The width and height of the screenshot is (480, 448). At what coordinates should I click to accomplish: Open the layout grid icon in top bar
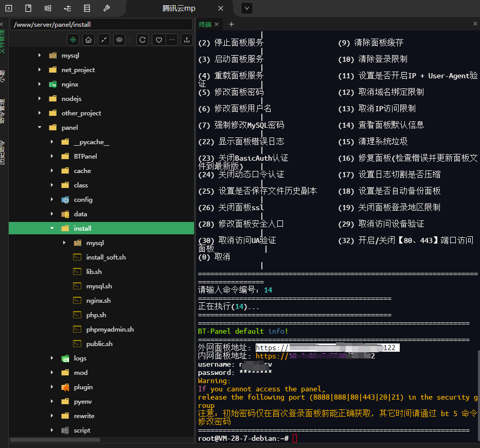pyautogui.click(x=48, y=8)
